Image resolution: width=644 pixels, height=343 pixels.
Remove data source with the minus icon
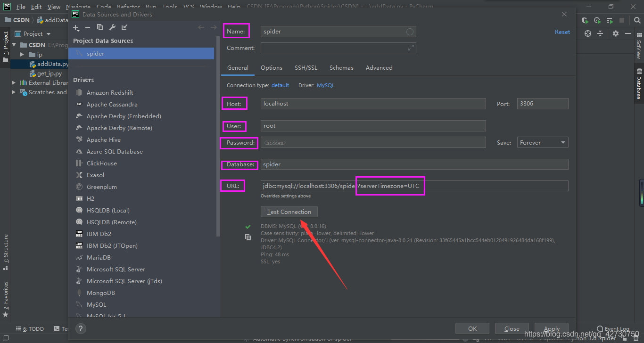[88, 28]
